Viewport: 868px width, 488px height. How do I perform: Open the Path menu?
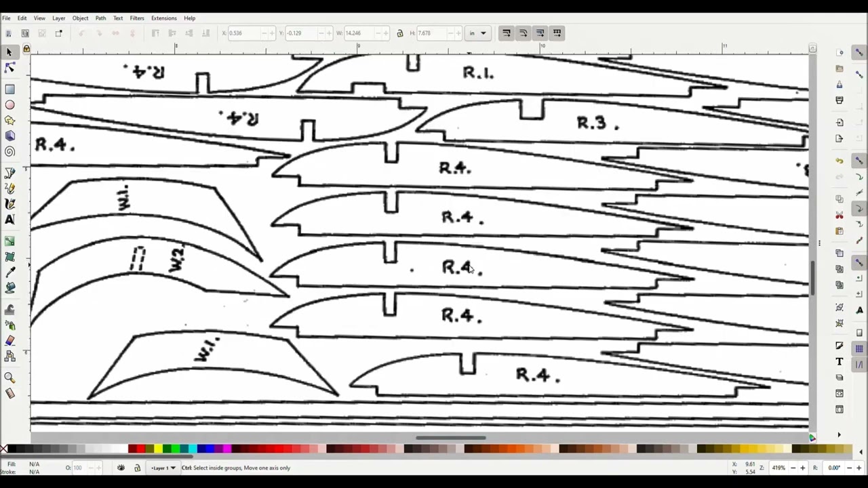(x=100, y=18)
